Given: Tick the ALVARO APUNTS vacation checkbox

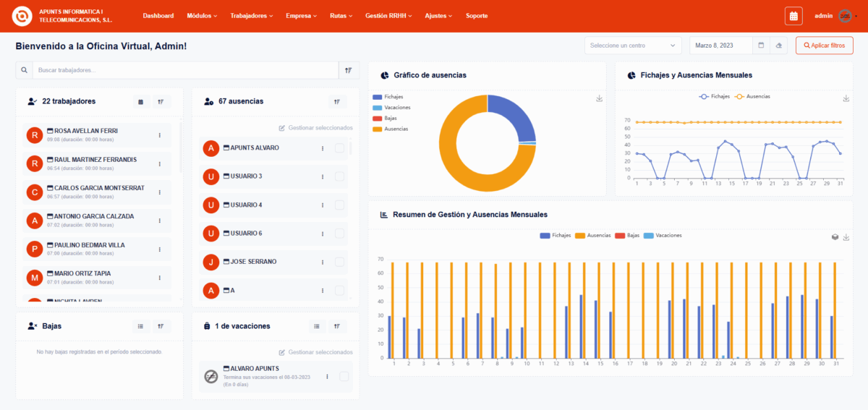Looking at the screenshot, I should (x=344, y=376).
